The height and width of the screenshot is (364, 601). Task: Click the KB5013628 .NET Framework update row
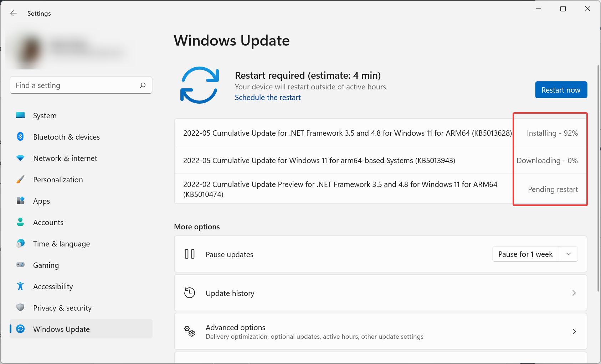coord(380,132)
